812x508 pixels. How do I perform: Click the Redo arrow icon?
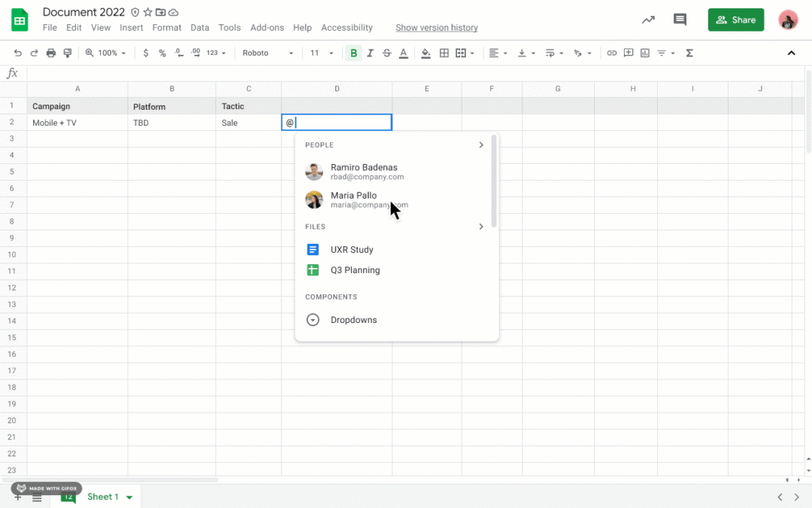point(34,53)
